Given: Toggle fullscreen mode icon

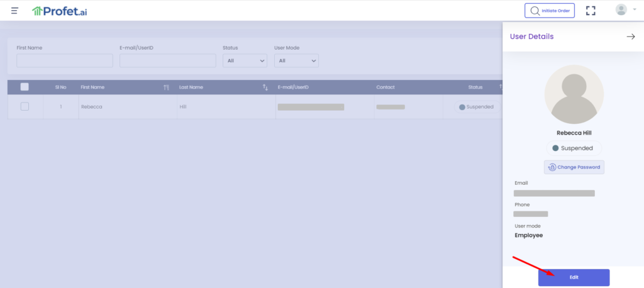Looking at the screenshot, I should pos(590,11).
